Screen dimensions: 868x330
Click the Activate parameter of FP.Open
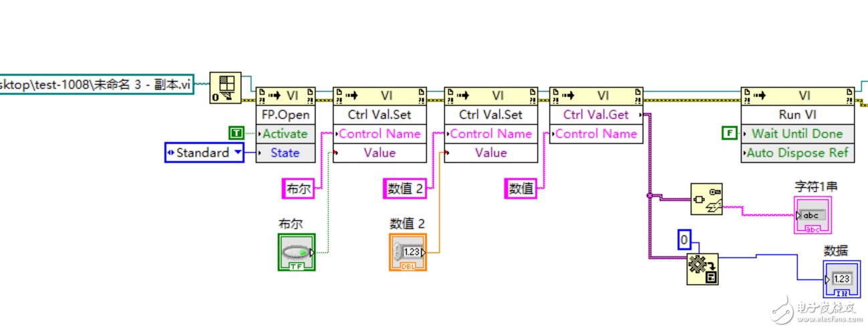coord(285,134)
